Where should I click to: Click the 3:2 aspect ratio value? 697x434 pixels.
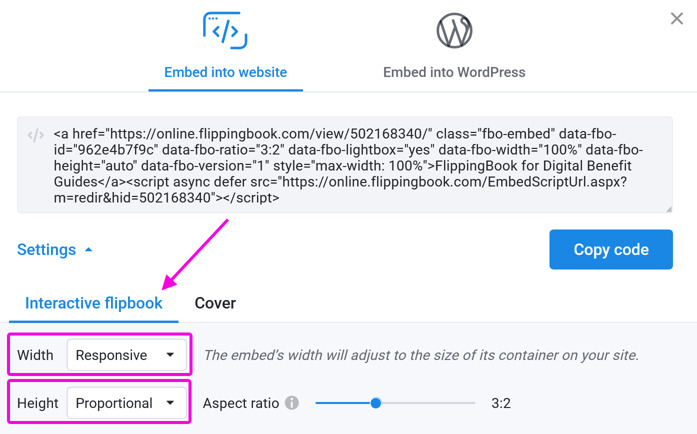click(x=501, y=403)
